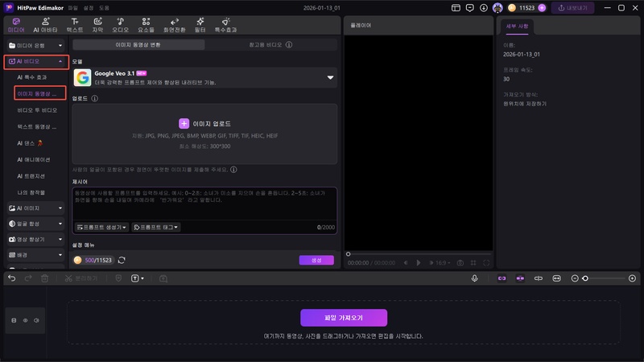Image resolution: width=644 pixels, height=362 pixels.
Task: Expand the 얼굴 합성 section
Action: click(35, 224)
